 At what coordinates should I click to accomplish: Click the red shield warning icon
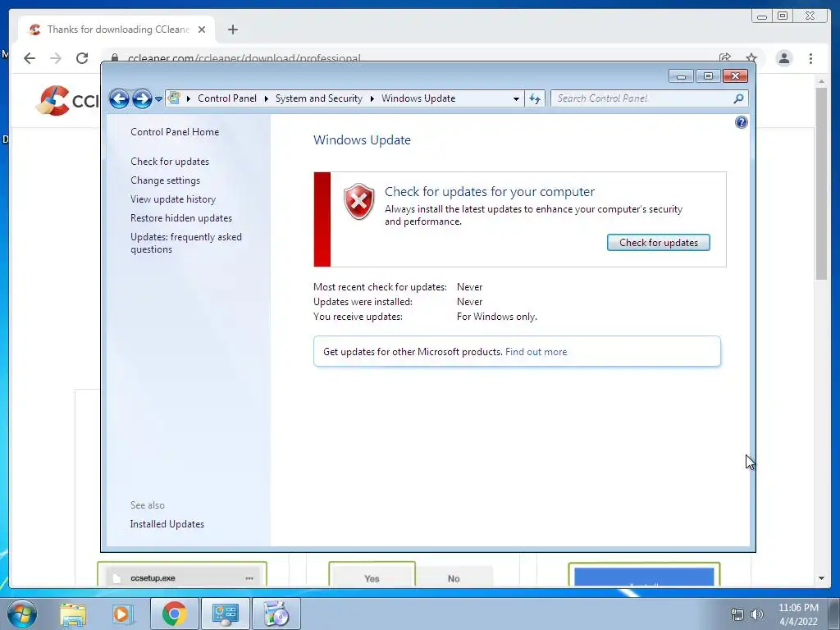(x=359, y=202)
